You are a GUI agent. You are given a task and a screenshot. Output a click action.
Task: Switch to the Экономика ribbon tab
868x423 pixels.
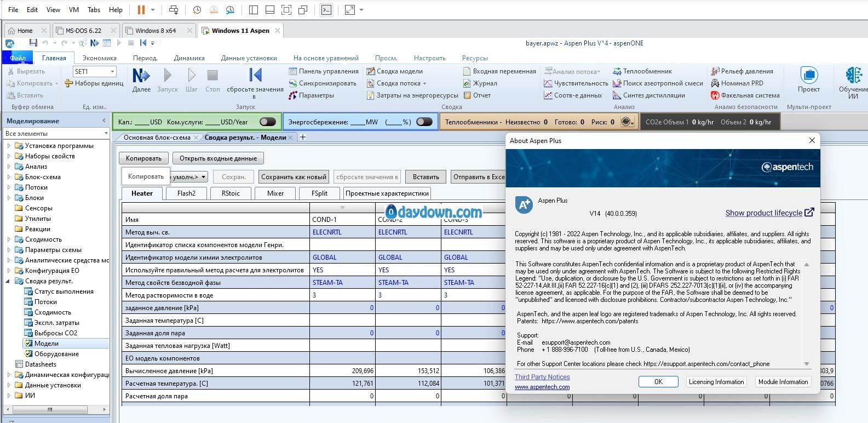tap(99, 58)
